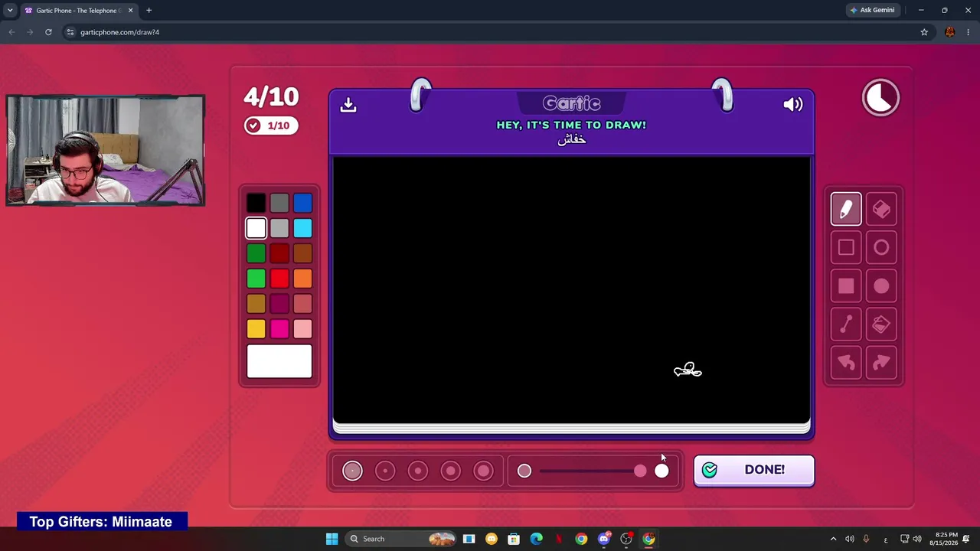Open the Chrome profile avatar
The height and width of the screenshot is (551, 980).
tap(950, 32)
